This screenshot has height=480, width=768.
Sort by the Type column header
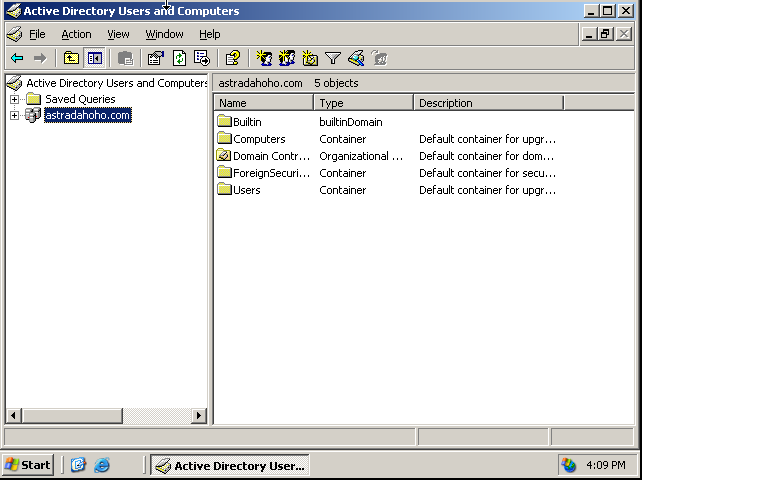[364, 103]
